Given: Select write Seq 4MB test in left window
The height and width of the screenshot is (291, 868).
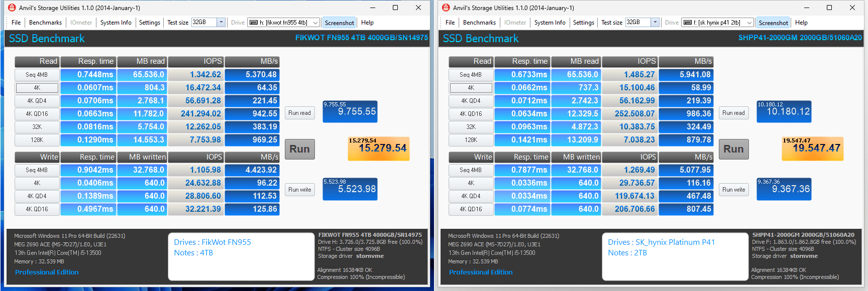Looking at the screenshot, I should pyautogui.click(x=37, y=170).
